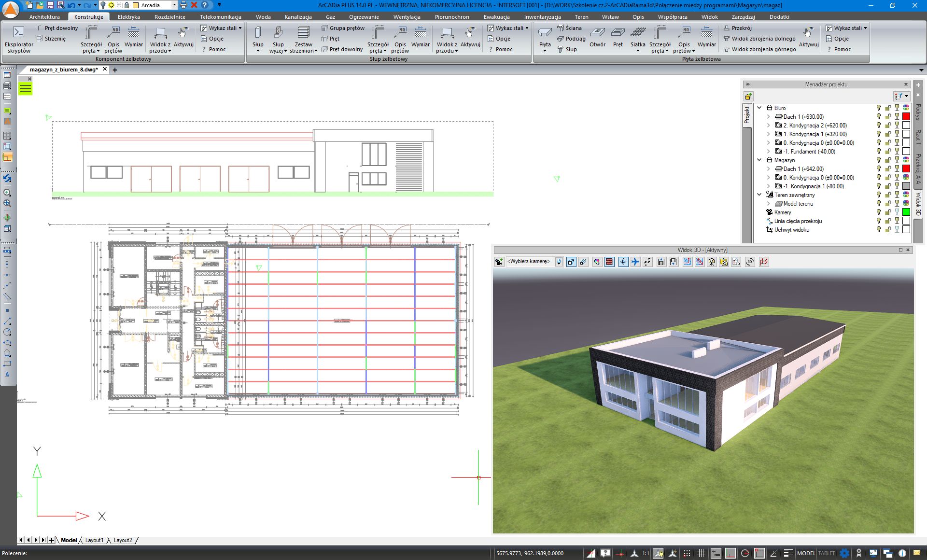
Task: Toggle lock icon for Model terenu
Action: pyautogui.click(x=888, y=204)
